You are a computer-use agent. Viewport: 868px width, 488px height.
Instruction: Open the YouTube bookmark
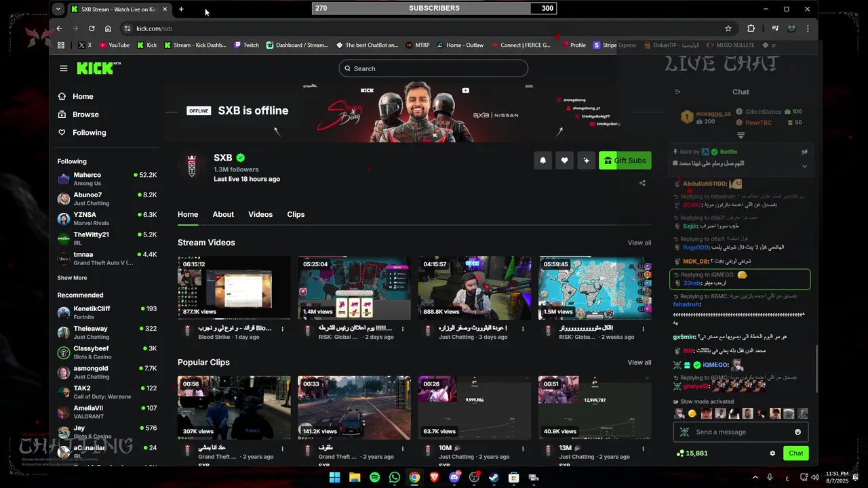(x=114, y=45)
